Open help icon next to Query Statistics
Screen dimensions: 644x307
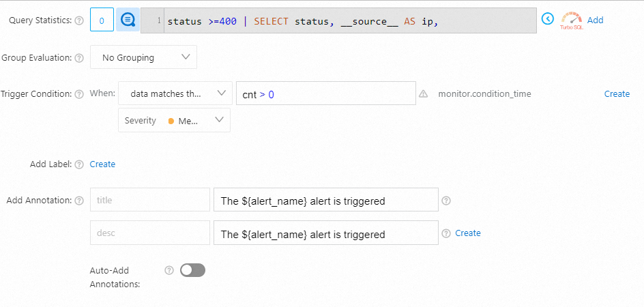[x=80, y=20]
